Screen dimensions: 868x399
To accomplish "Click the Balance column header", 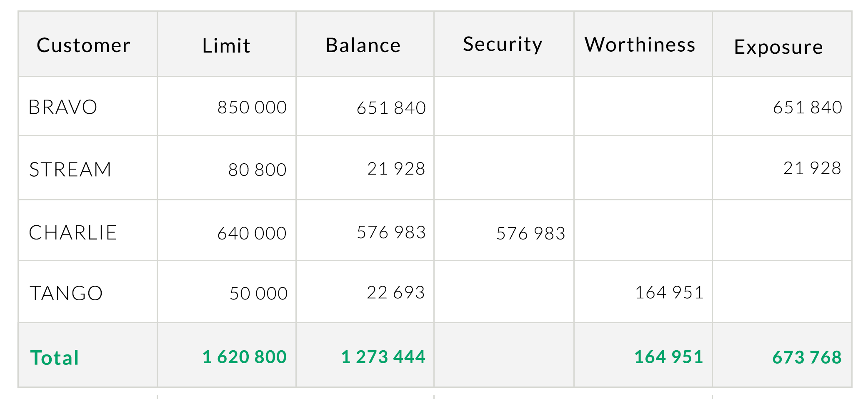I will (363, 45).
